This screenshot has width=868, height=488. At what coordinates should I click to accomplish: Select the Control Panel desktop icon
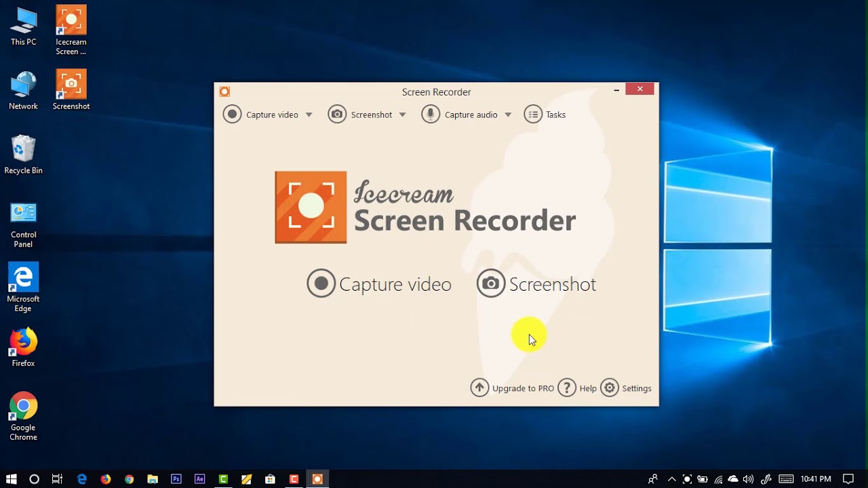(23, 225)
